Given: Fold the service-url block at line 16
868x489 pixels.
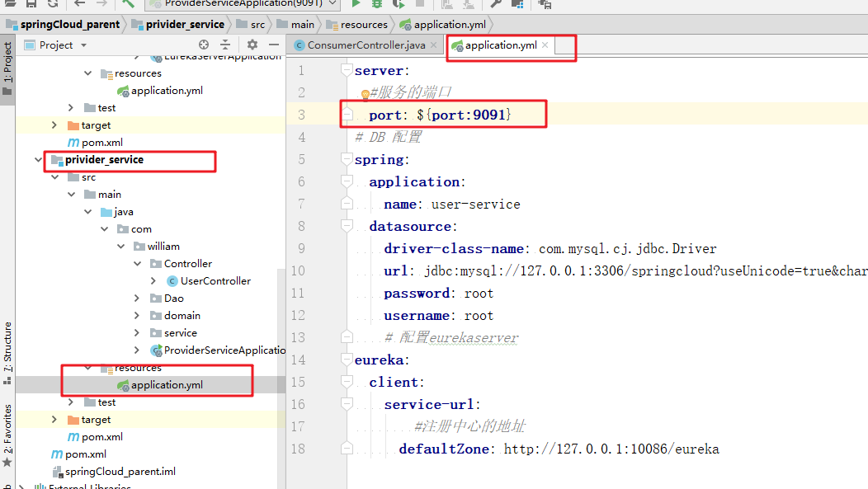Looking at the screenshot, I should (x=347, y=404).
